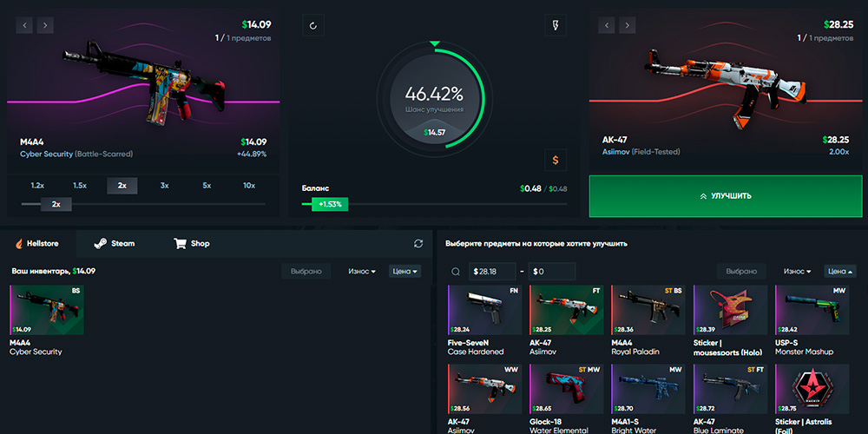868x434 pixels.
Task: Open Износ dropdown in your inventory
Action: click(362, 271)
